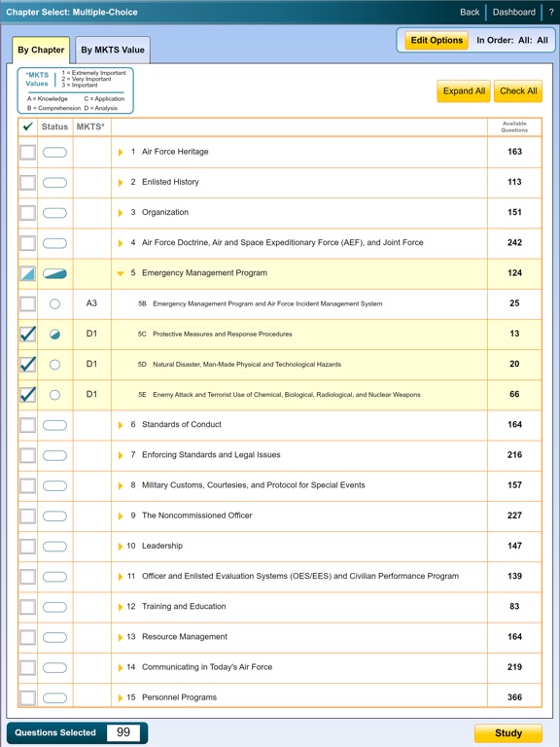Check the Leadership chapter checkbox
Screen dimensions: 560x747
pos(27,547)
